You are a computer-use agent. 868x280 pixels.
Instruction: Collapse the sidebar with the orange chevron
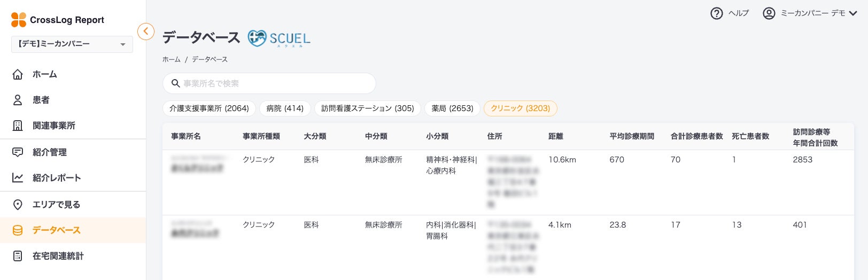tap(146, 32)
